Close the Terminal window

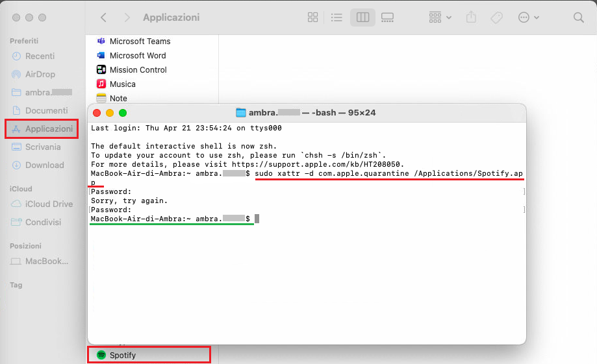pyautogui.click(x=97, y=113)
